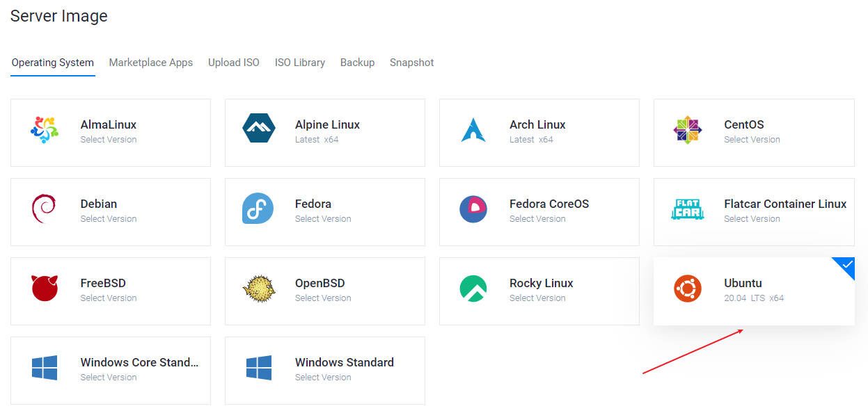This screenshot has height=413, width=868.
Task: Click Alpine Linux Latest x64 text
Action: pos(317,140)
